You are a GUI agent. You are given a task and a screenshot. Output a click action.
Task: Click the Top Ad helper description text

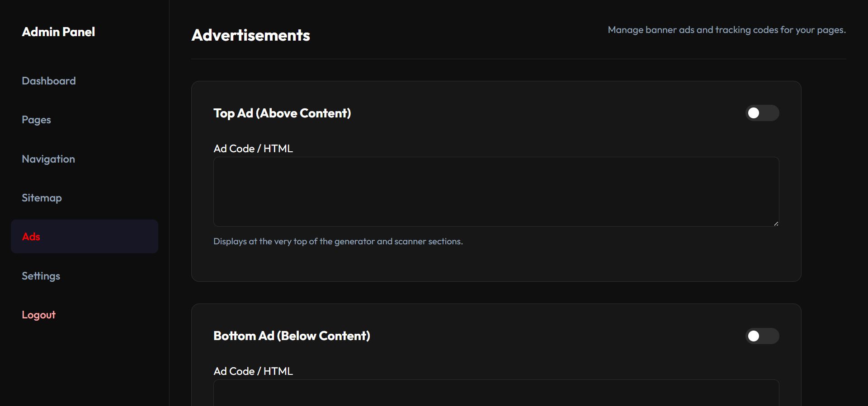tap(338, 241)
